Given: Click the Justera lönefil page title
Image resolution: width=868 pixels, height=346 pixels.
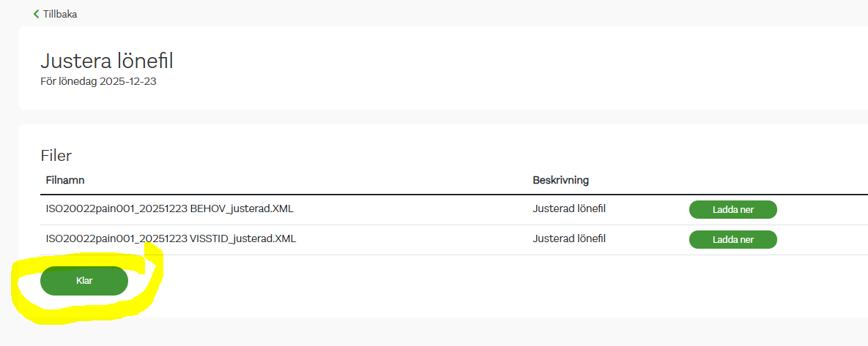Looking at the screenshot, I should point(106,60).
